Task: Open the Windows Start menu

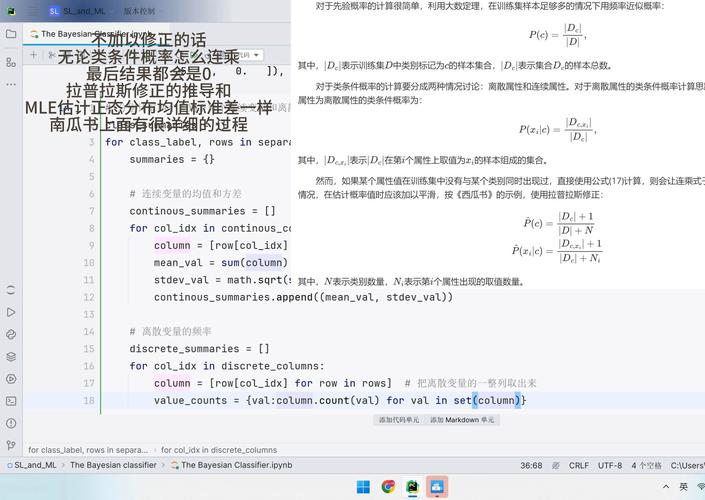Action: (363, 487)
